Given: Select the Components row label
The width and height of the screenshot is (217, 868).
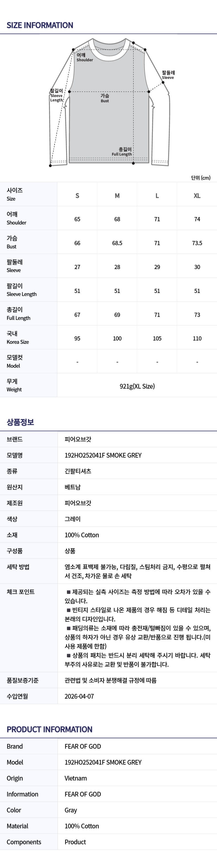Looking at the screenshot, I should coord(24,842).
